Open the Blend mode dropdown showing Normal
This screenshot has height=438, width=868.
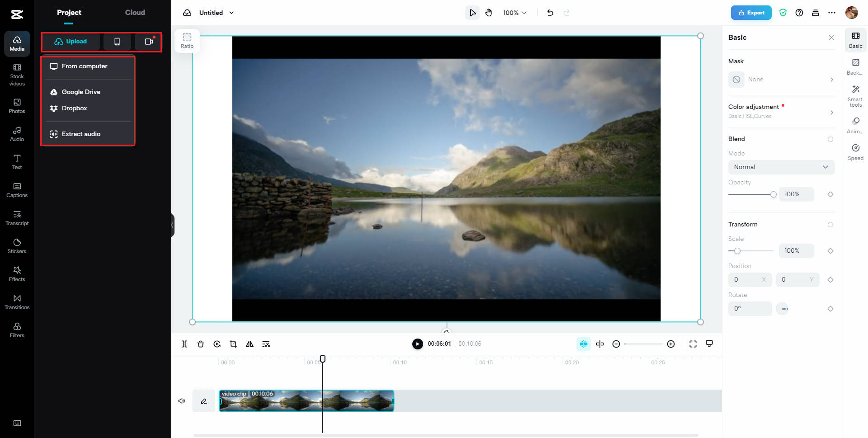[x=781, y=167]
